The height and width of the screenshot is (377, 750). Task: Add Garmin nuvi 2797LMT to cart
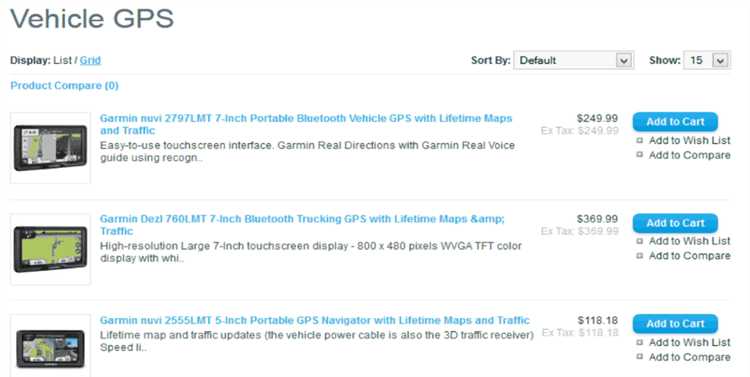[x=675, y=122]
